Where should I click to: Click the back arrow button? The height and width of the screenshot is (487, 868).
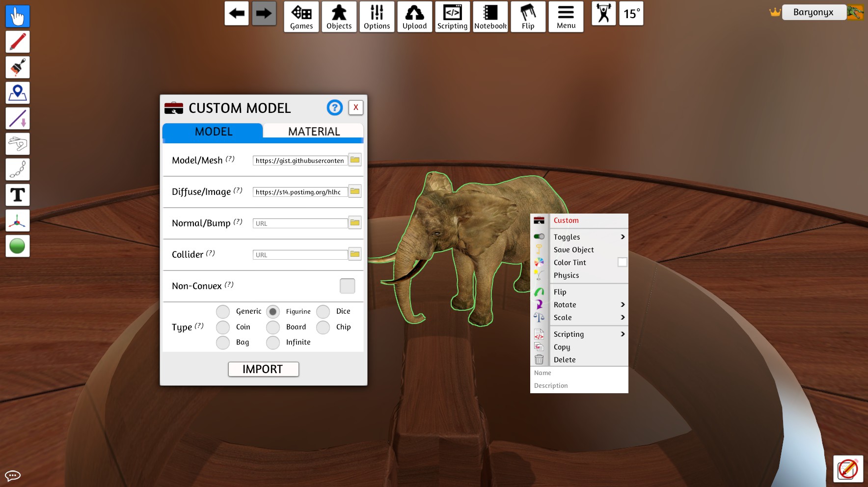[x=237, y=13]
